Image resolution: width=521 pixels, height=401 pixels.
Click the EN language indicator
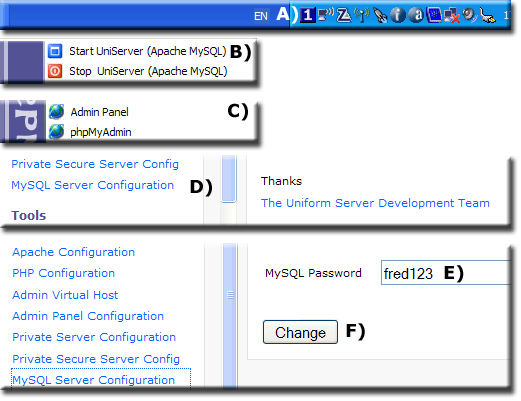coord(261,16)
